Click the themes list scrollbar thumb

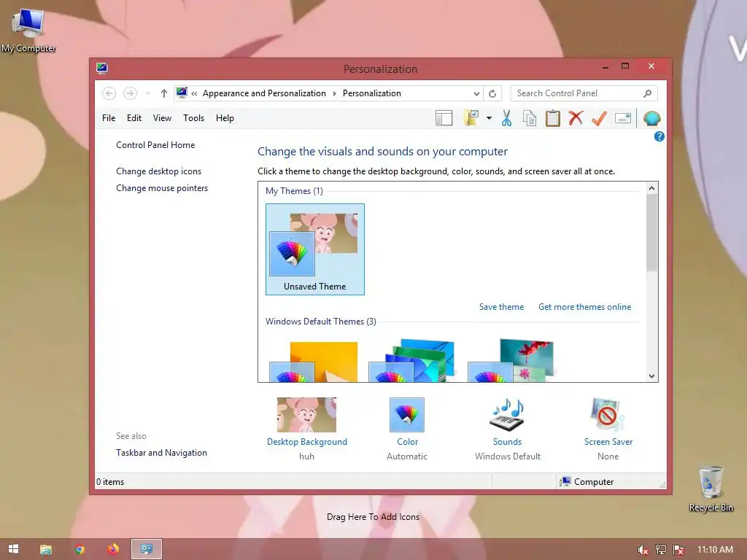click(x=651, y=233)
